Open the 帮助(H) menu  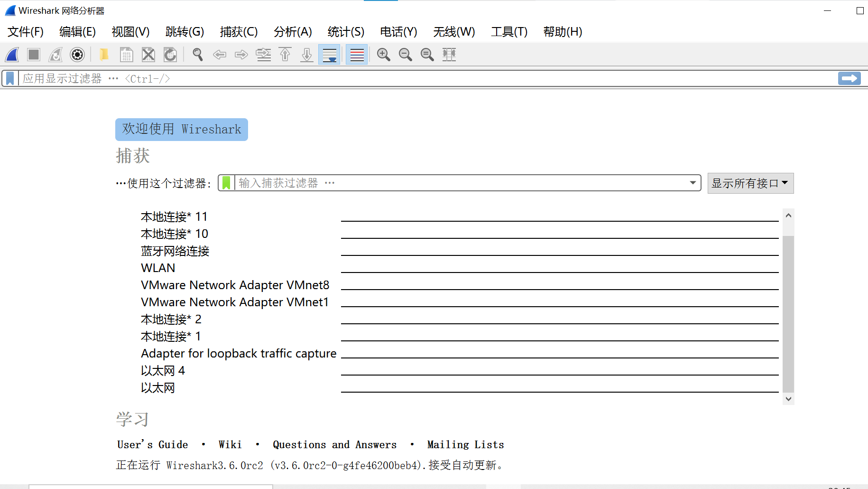[563, 32]
